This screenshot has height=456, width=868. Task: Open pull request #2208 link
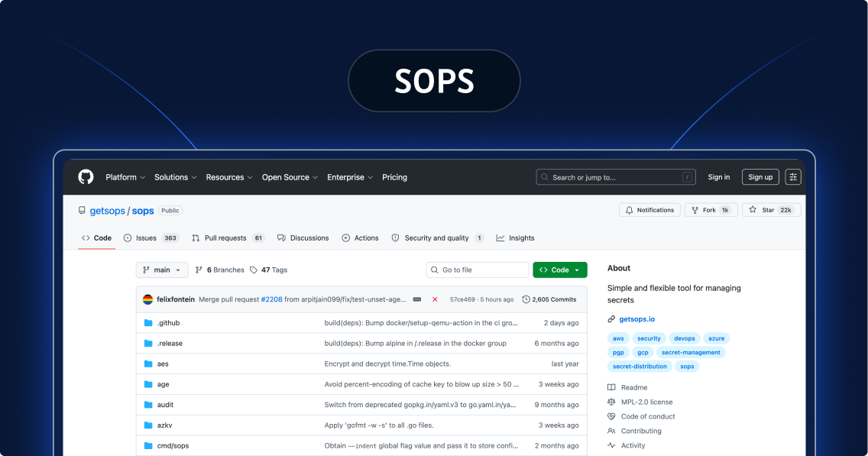pos(272,299)
